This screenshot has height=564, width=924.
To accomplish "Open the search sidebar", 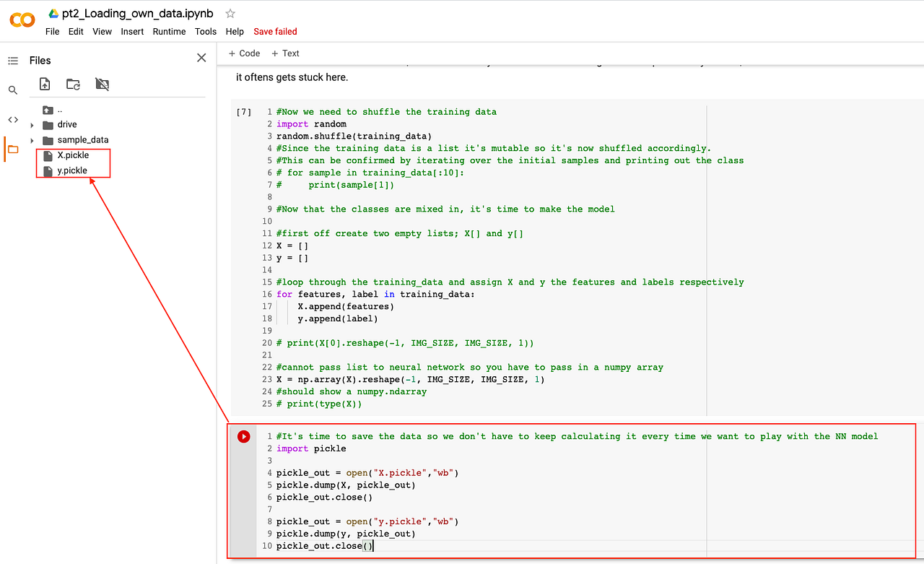I will point(13,90).
